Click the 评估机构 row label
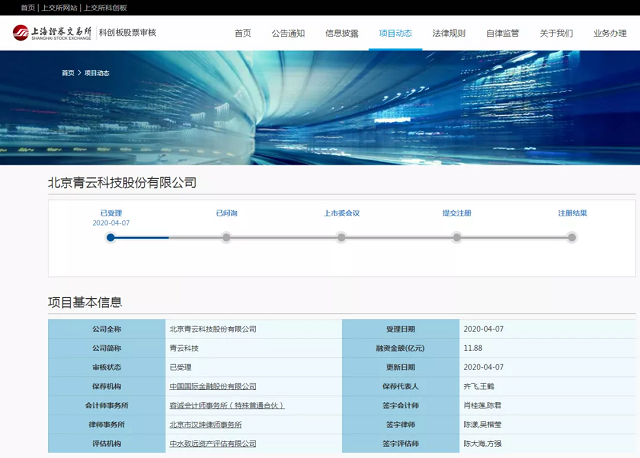 (x=107, y=444)
